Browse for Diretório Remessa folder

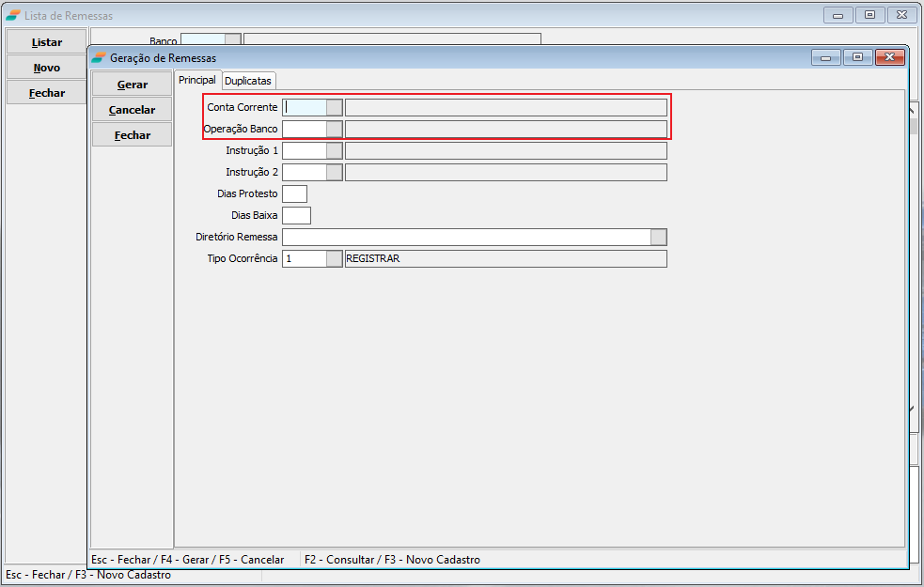[x=659, y=237]
